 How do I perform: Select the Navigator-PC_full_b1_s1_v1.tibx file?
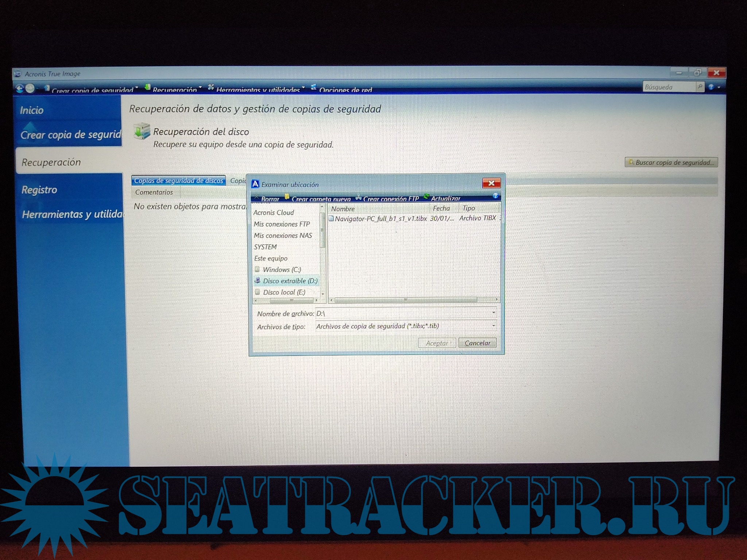coord(380,219)
